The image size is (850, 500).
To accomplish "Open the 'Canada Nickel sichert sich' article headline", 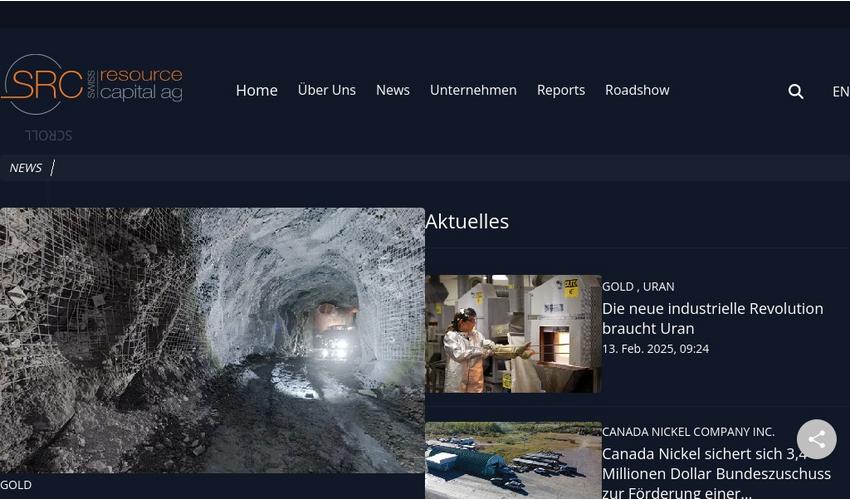I will click(716, 473).
